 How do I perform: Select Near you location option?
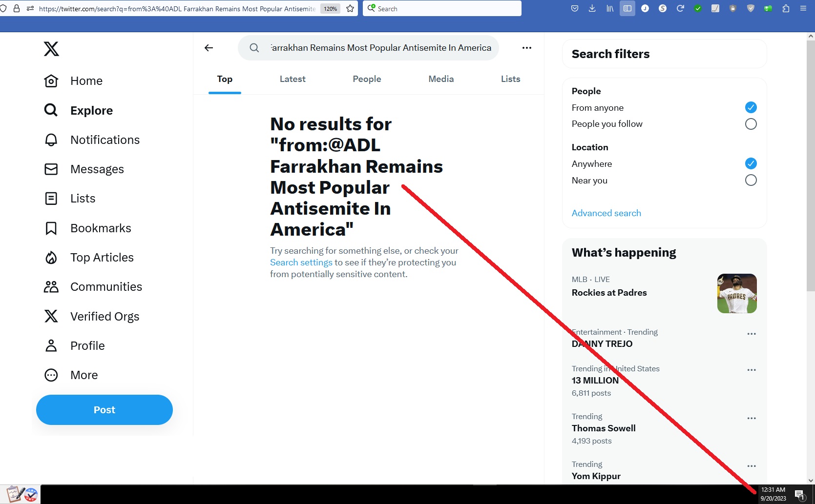click(x=751, y=181)
